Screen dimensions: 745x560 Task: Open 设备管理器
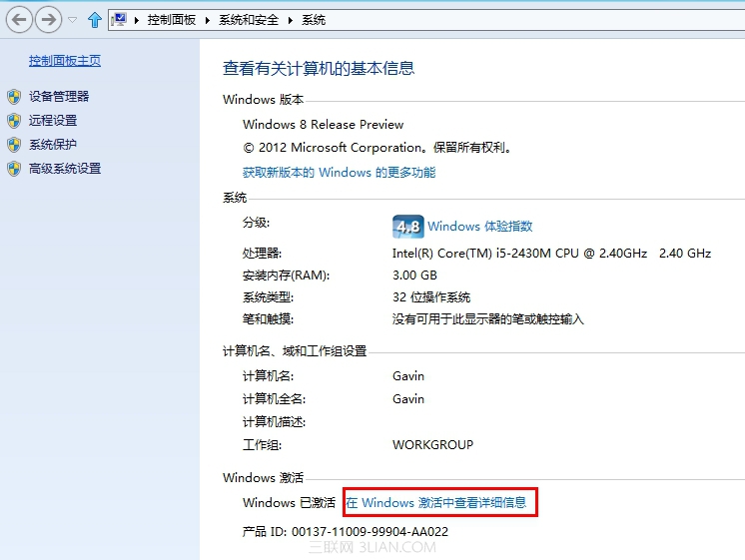59,97
